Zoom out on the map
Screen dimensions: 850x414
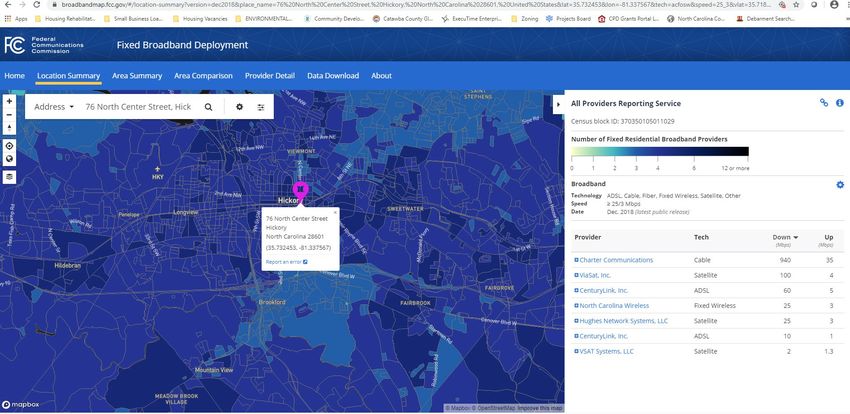pyautogui.click(x=9, y=115)
